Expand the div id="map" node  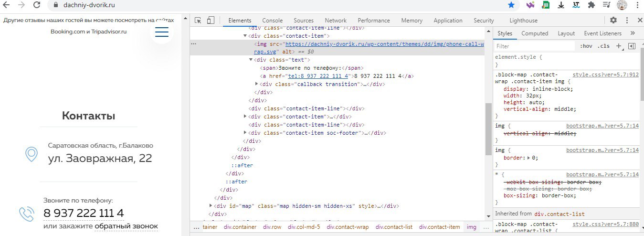211,206
